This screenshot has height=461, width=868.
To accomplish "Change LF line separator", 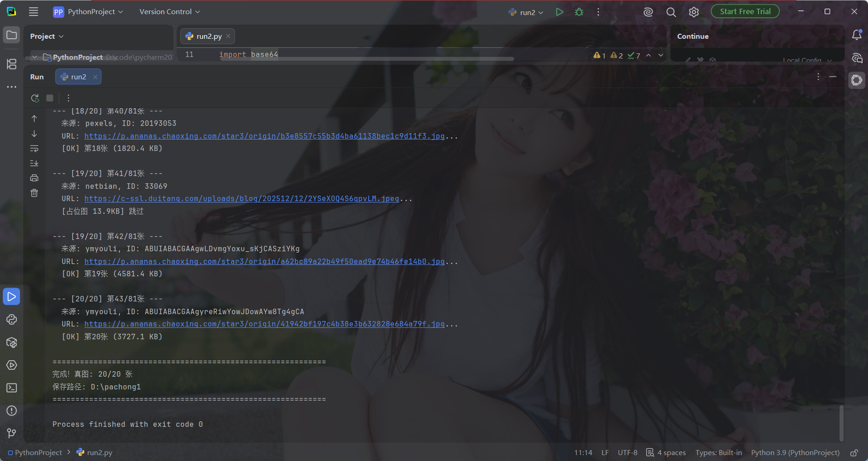I will click(605, 453).
